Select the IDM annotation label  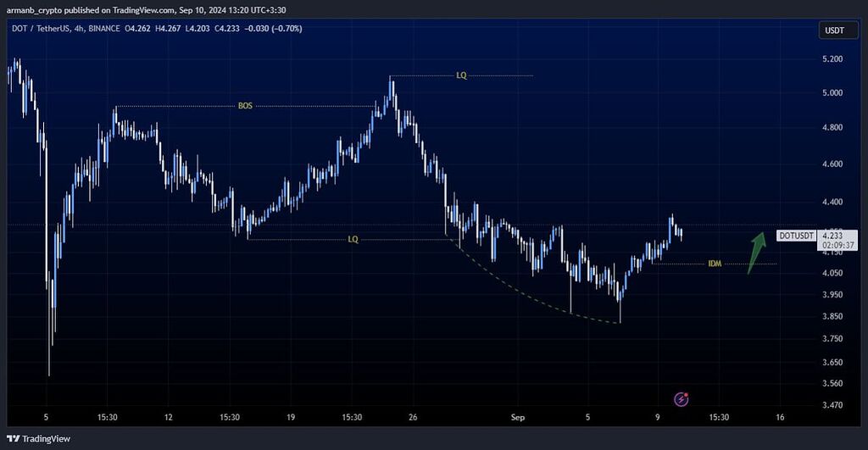714,264
